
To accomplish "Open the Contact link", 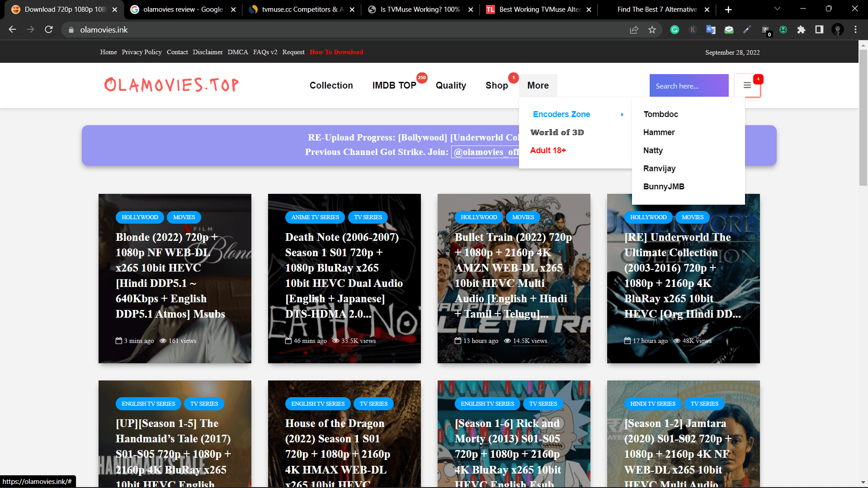I will [177, 52].
